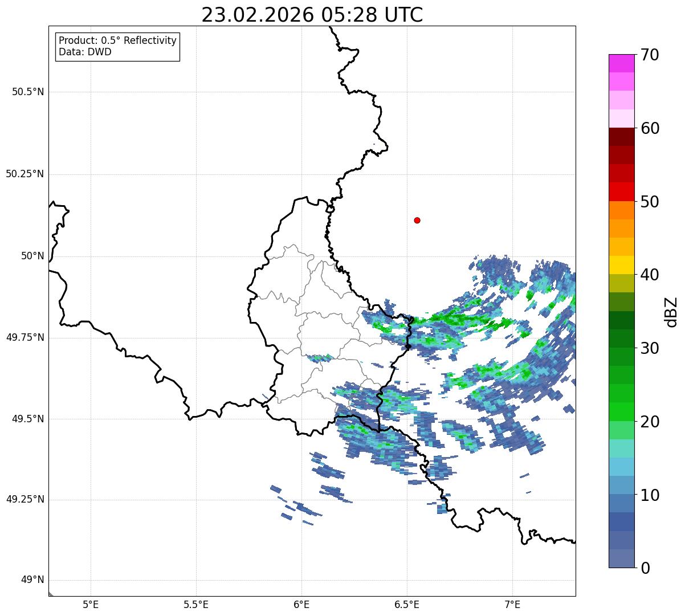The width and height of the screenshot is (685, 616).
Task: Pick the magenta swatch atop the colorbar
Action: pos(621,63)
